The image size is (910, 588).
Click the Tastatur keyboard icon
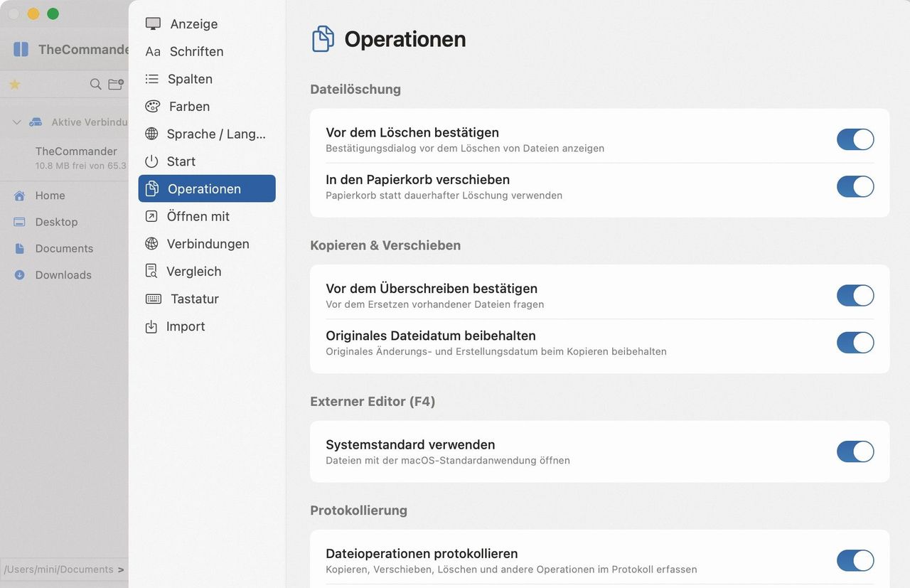[x=154, y=299]
